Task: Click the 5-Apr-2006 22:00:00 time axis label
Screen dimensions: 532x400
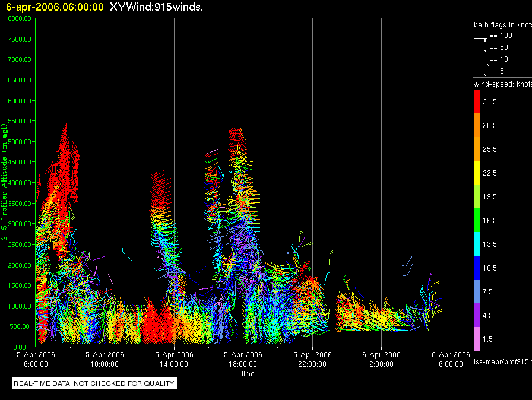Action: tap(312, 358)
